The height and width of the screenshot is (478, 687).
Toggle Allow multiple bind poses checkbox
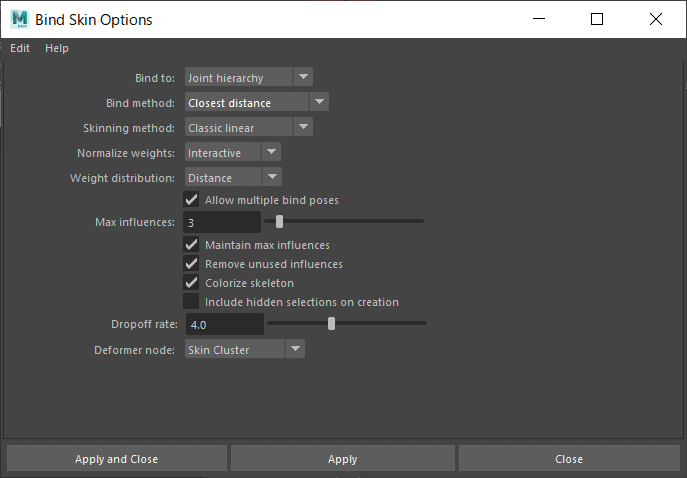click(x=191, y=199)
